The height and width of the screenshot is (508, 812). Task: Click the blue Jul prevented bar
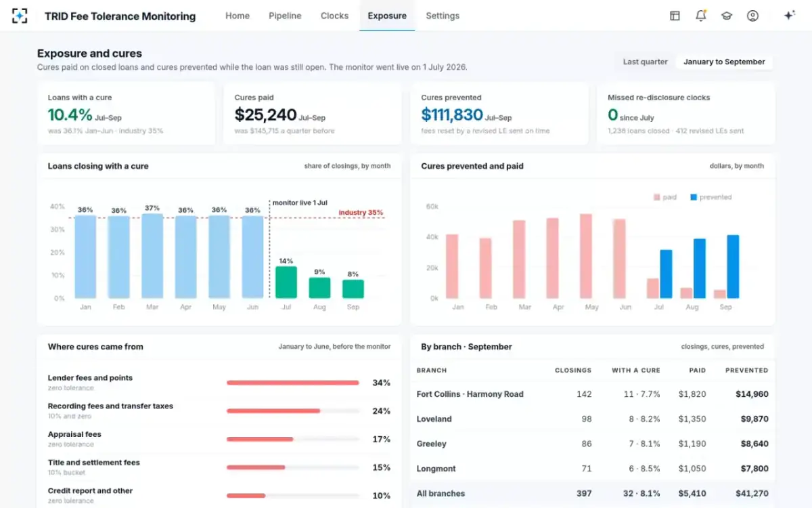coord(667,274)
